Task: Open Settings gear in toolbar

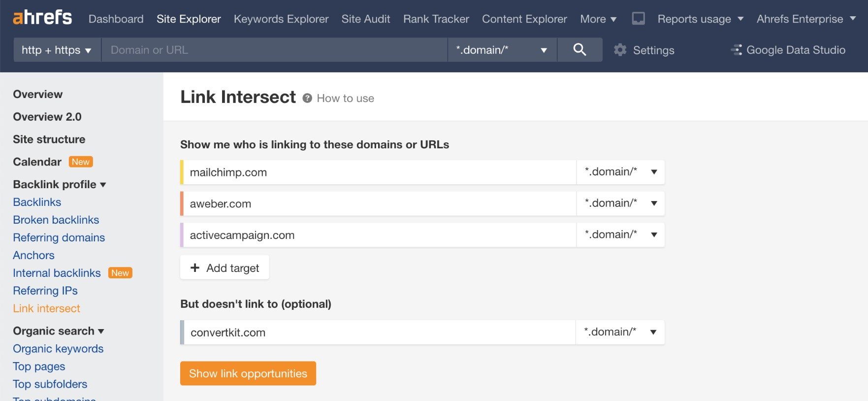Action: click(620, 50)
